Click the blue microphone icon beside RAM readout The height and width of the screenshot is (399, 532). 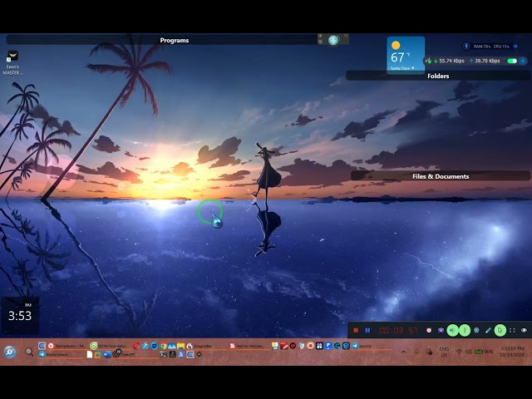466,47
